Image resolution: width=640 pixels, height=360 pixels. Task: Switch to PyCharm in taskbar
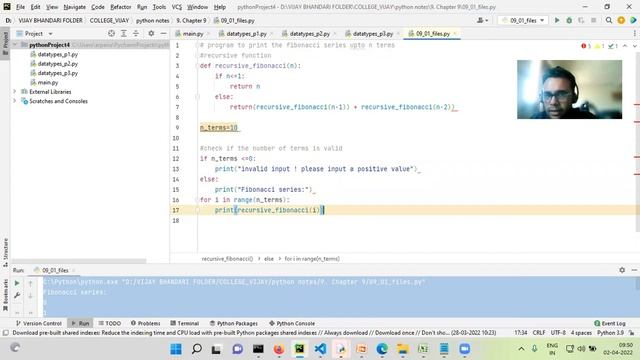300,349
